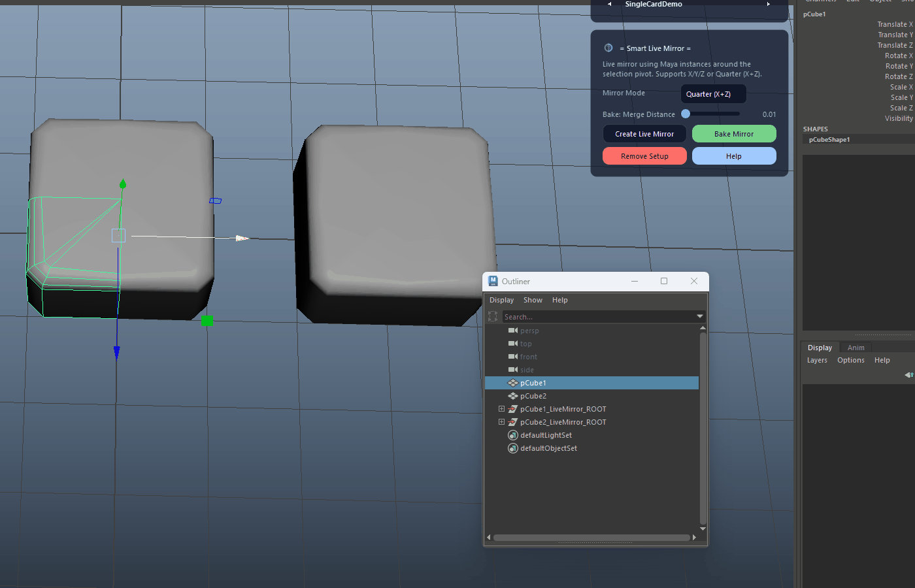Screen dimensions: 915x588
Task: Click the green Y-axis arrow of the manipulator
Action: [x=123, y=184]
